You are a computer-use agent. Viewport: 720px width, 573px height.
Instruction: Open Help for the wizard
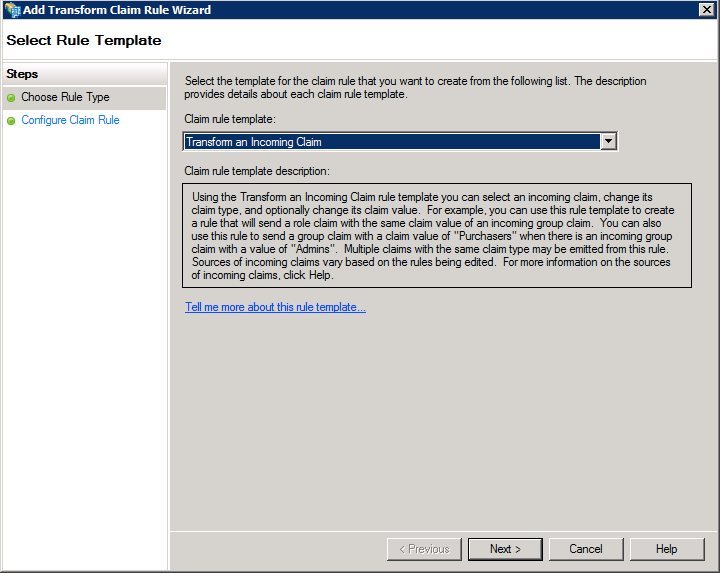[667, 549]
